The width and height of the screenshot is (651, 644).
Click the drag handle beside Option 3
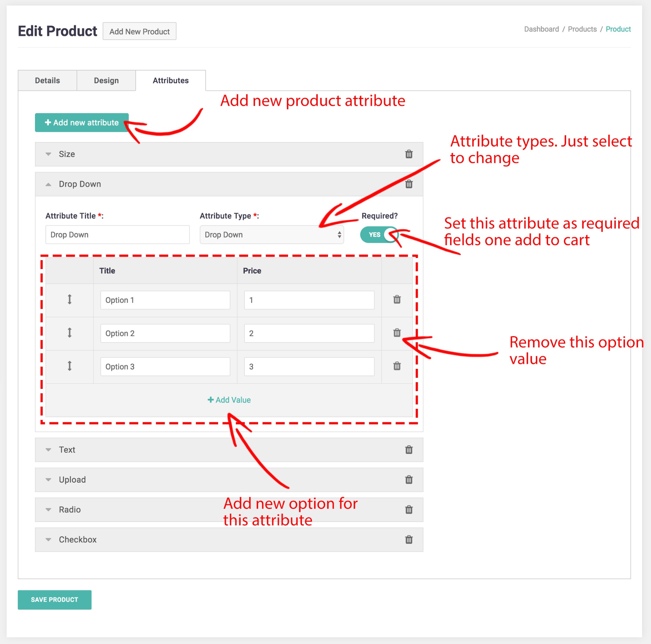pos(69,366)
